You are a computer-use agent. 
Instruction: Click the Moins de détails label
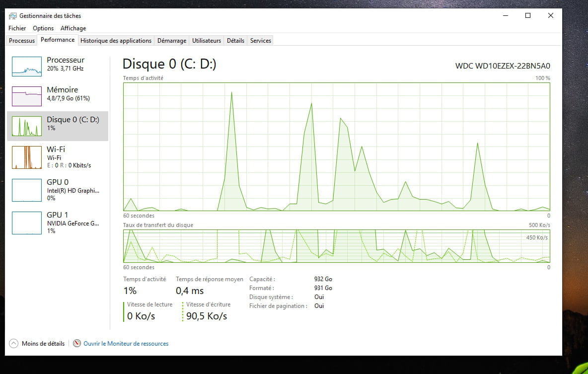click(x=43, y=343)
